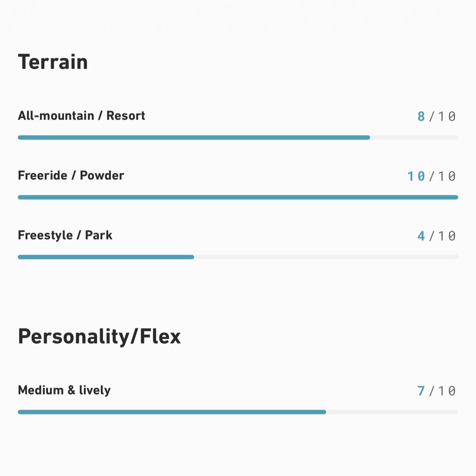
Task: Select the Medium & lively label
Action: (64, 390)
